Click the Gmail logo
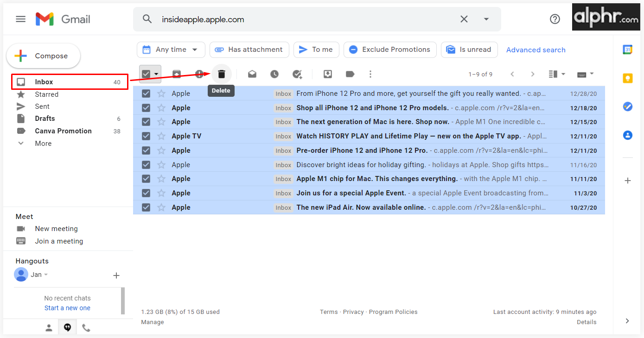The height and width of the screenshot is (338, 644). pyautogui.click(x=63, y=19)
